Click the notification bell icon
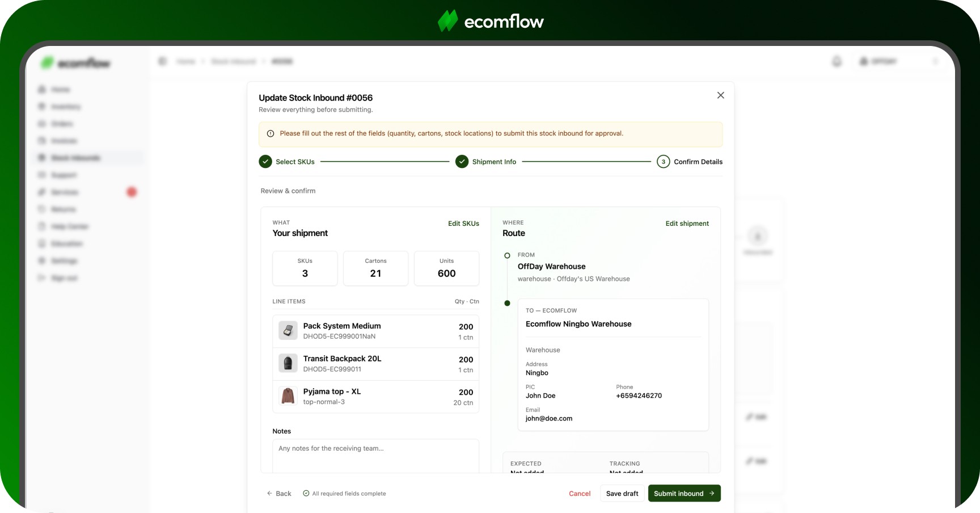Screen dimensions: 980x513 click(837, 61)
